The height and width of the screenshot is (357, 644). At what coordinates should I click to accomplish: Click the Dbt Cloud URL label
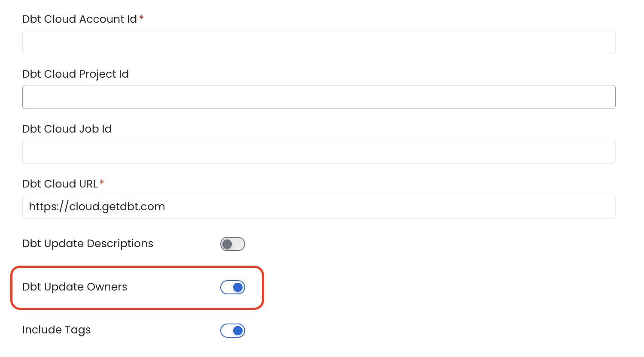click(x=60, y=184)
